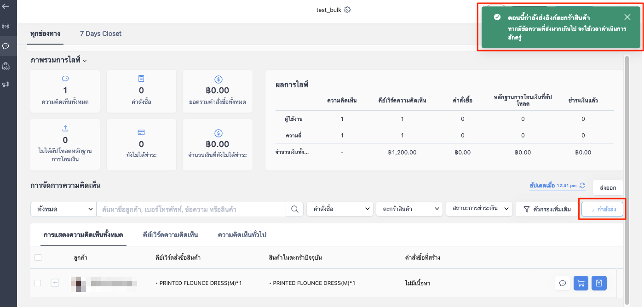Open the สถานะการชำระเงิน dropdown
Image resolution: width=644 pixels, height=307 pixels.
(x=479, y=209)
